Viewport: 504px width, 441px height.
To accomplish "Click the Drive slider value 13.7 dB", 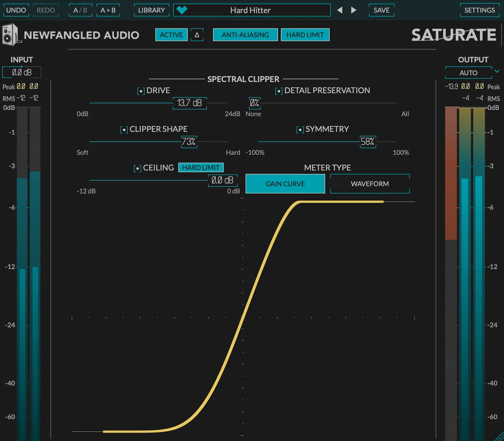I will (189, 103).
